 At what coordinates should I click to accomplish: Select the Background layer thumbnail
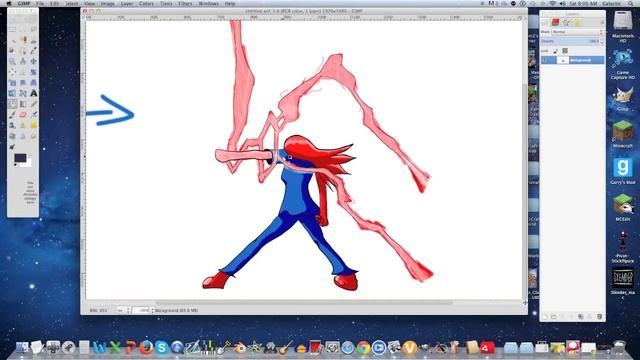[x=563, y=60]
